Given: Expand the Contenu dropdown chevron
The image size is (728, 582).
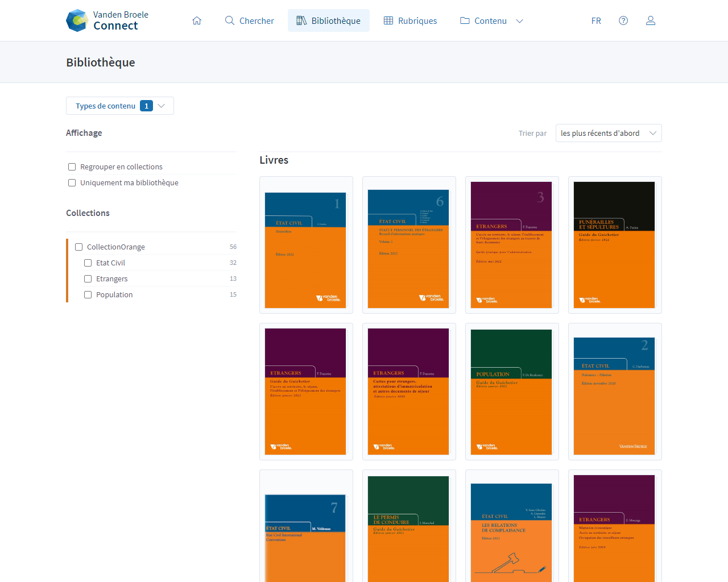Looking at the screenshot, I should (x=519, y=21).
